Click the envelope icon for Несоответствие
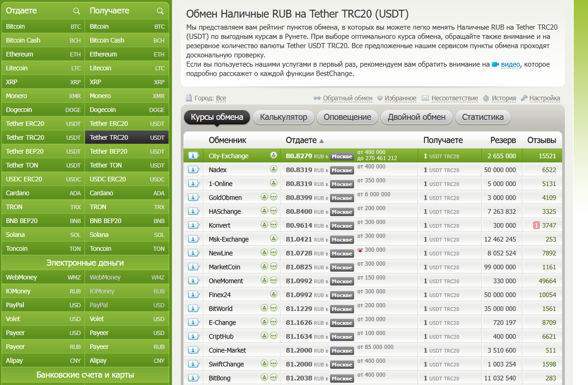Viewport: 588px width, 385px height. (x=425, y=98)
